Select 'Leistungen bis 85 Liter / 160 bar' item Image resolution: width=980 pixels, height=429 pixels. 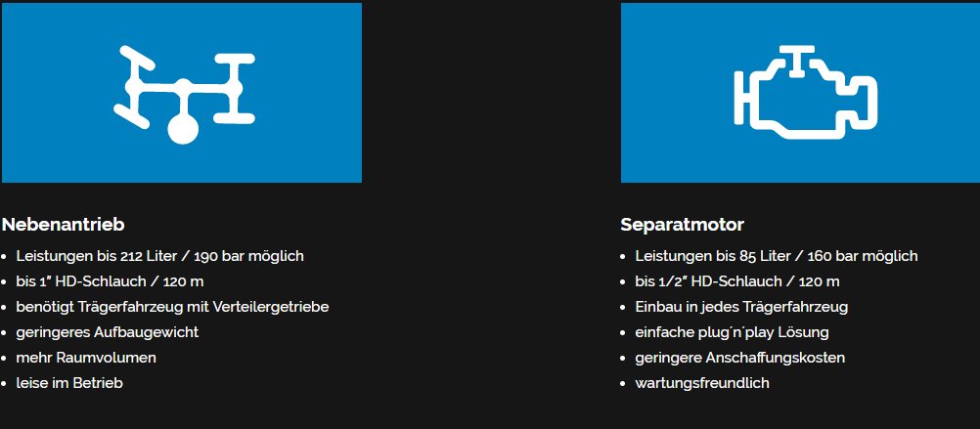[x=777, y=256]
